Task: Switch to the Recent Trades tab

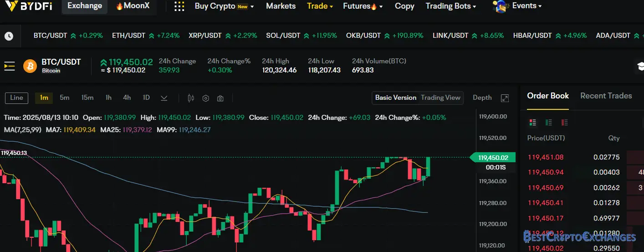Action: [606, 96]
